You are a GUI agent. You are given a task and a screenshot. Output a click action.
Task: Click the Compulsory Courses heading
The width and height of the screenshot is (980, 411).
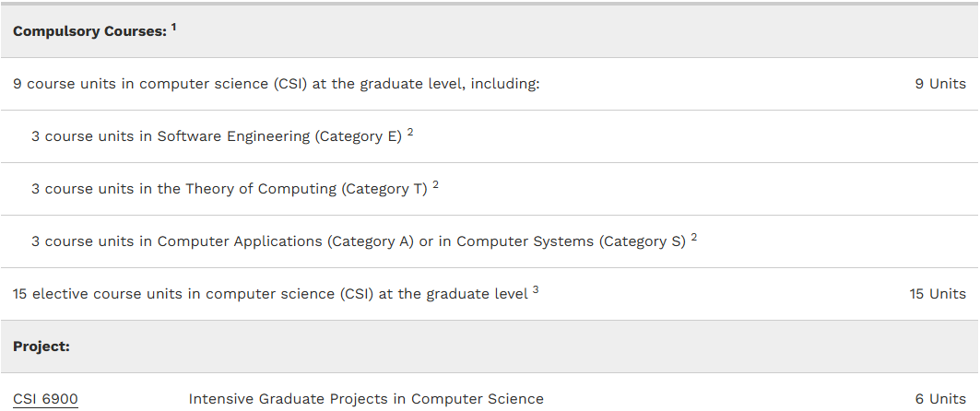point(89,31)
